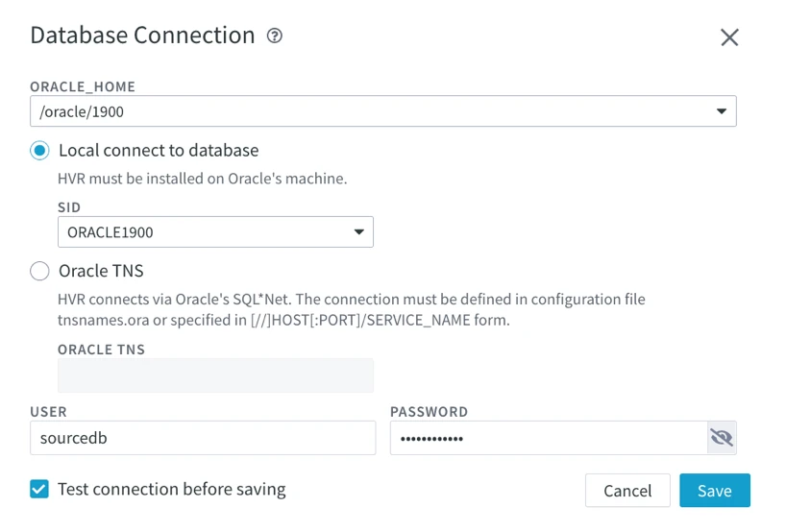
Task: Select the Oracle TNS radio button
Action: point(39,271)
